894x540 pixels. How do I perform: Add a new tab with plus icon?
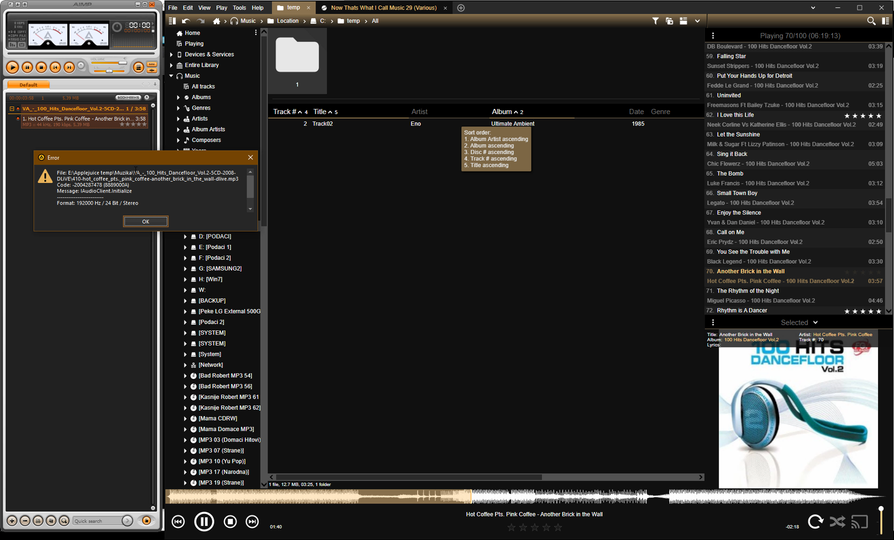click(x=461, y=7)
